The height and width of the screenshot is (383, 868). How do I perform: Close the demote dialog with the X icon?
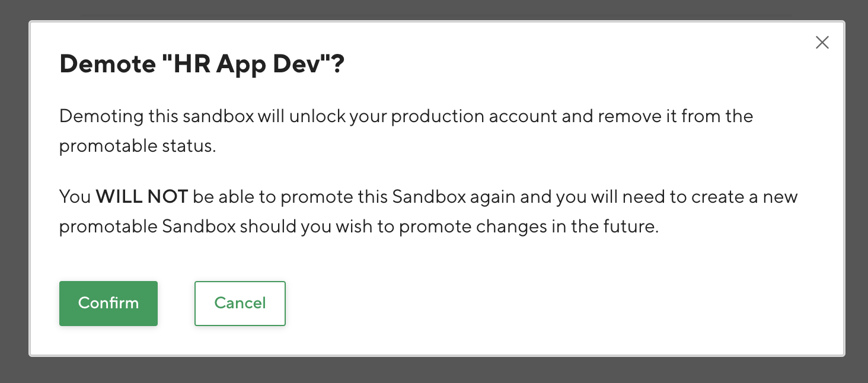point(822,43)
